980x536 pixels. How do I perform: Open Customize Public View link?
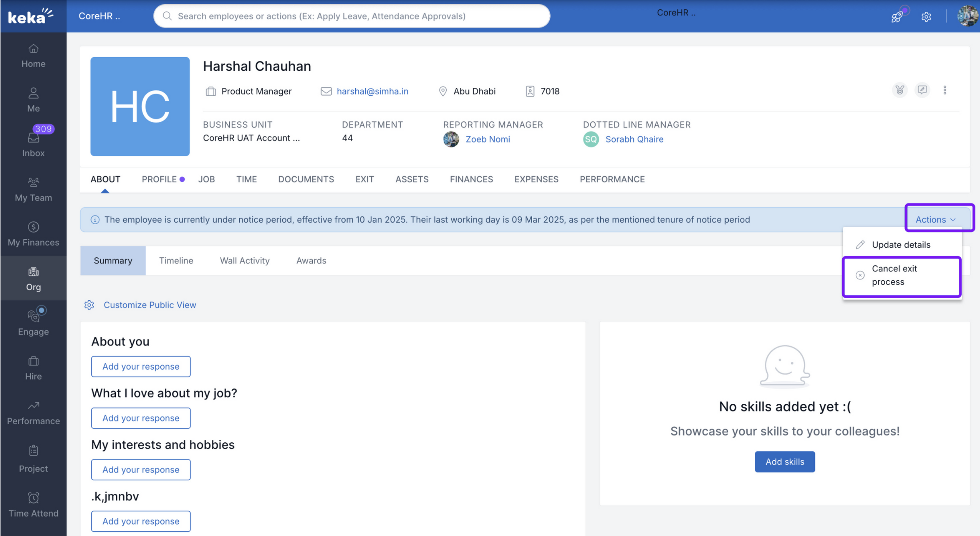pyautogui.click(x=149, y=305)
